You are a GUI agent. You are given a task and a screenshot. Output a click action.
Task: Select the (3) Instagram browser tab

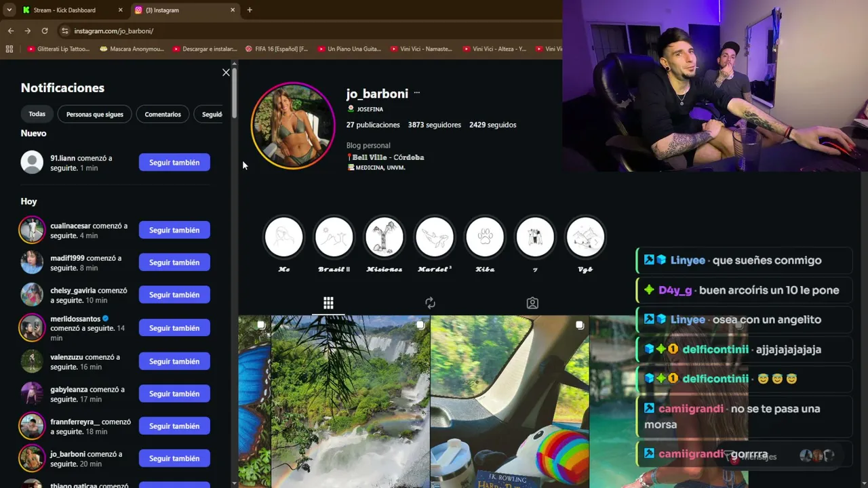click(184, 10)
